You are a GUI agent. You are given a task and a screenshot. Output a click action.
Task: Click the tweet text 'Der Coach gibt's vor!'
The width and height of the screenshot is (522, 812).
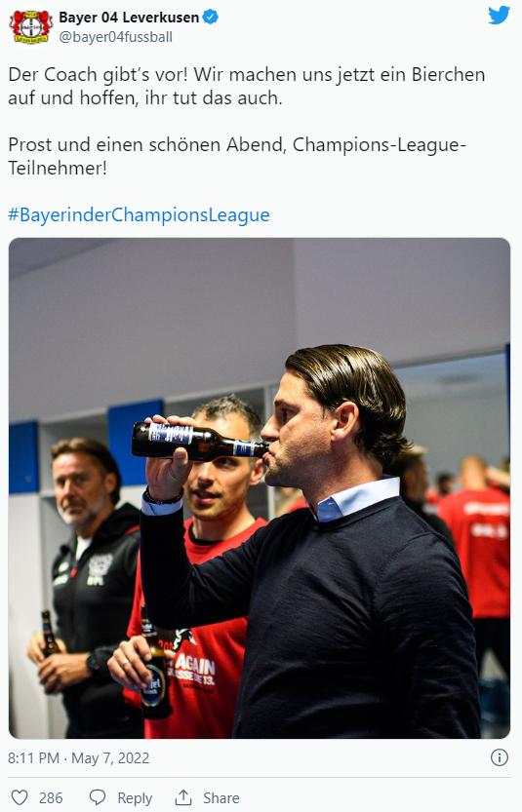(98, 74)
